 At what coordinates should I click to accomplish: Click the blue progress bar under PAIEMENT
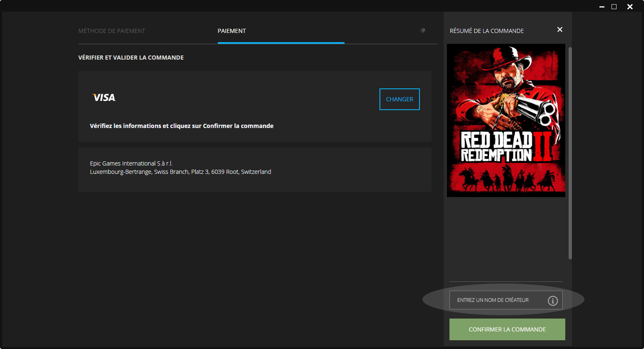[281, 42]
